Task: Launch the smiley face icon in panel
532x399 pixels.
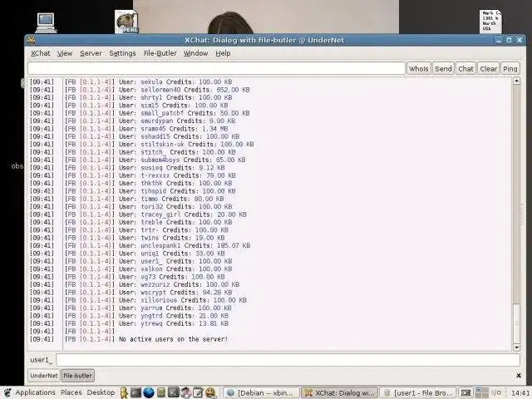Action: pos(210,392)
